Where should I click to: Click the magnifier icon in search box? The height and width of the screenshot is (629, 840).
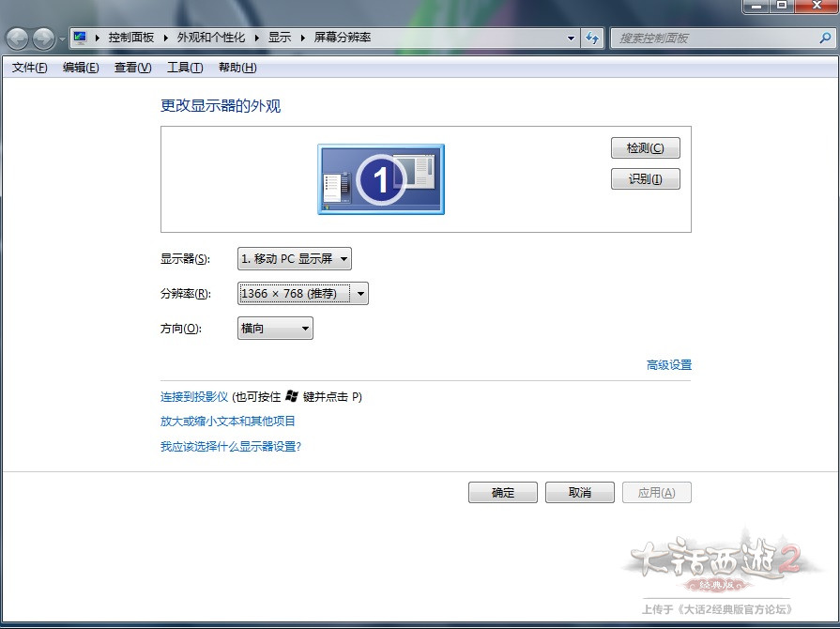coord(825,38)
